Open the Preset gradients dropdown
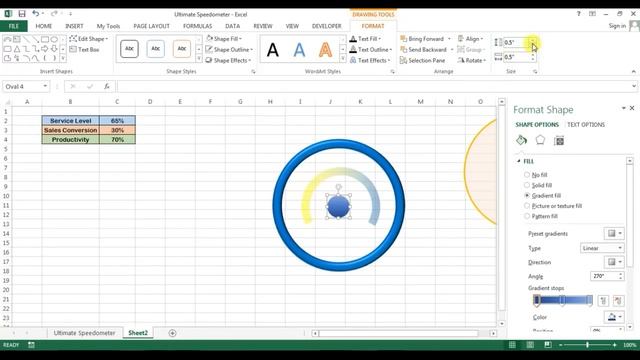 click(614, 233)
